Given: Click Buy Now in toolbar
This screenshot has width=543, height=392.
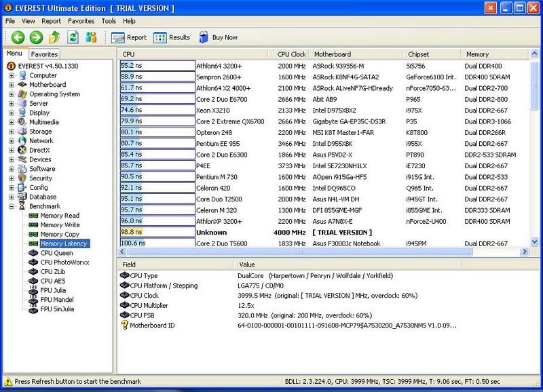Looking at the screenshot, I should coord(218,38).
